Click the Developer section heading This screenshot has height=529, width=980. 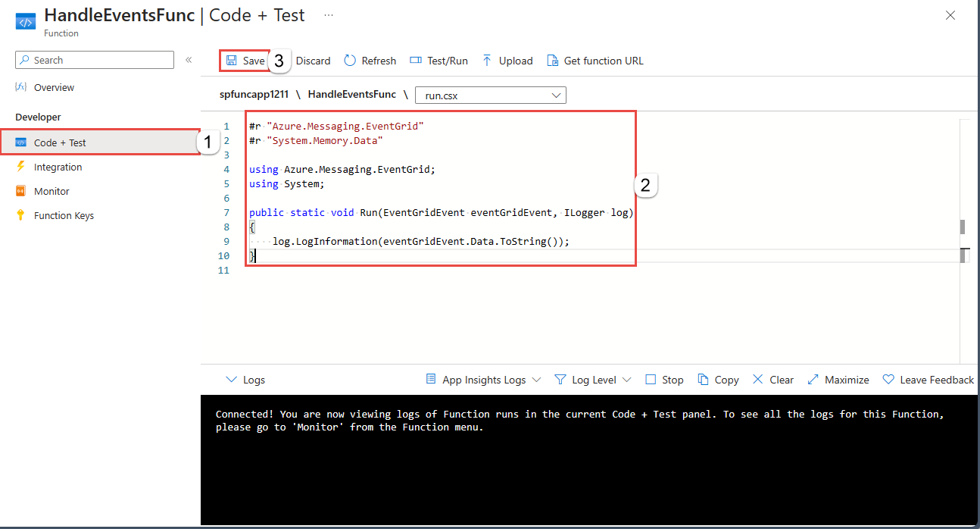[x=38, y=117]
